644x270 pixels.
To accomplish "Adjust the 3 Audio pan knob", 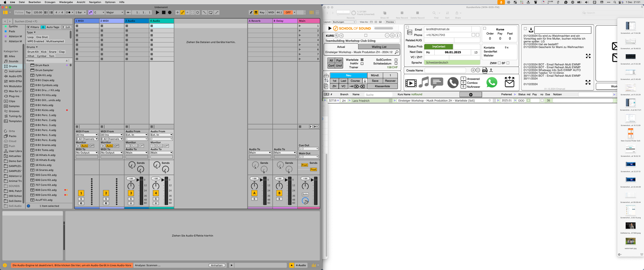I will coord(131,186).
